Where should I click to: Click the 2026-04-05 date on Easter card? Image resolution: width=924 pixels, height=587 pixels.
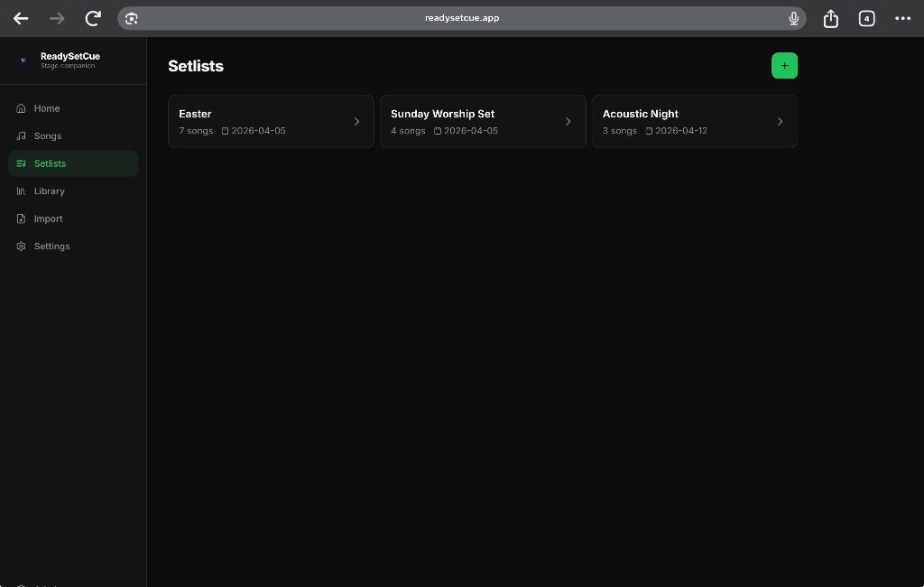point(258,130)
